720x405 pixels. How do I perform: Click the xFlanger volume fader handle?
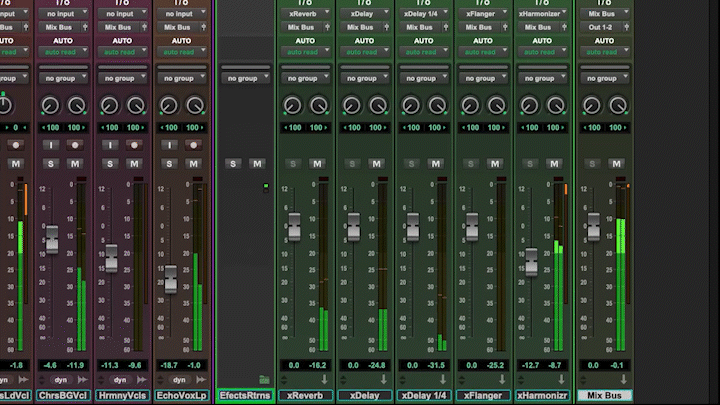point(472,226)
